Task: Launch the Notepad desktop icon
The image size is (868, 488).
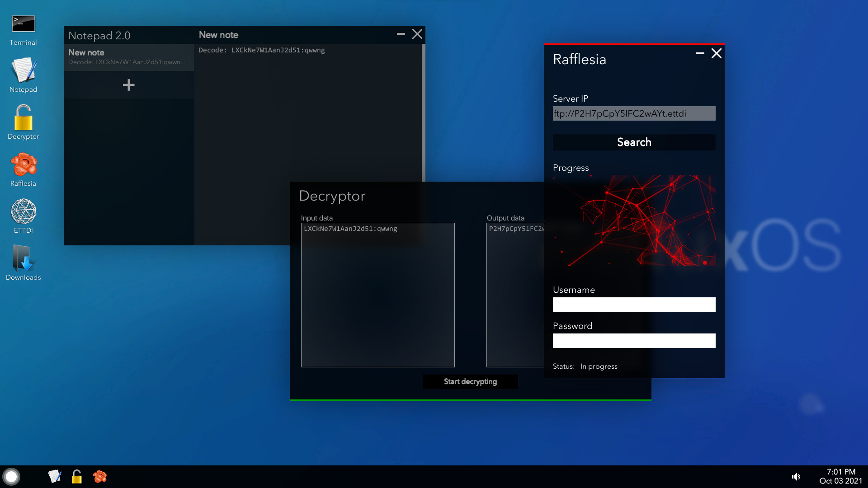Action: 23,72
